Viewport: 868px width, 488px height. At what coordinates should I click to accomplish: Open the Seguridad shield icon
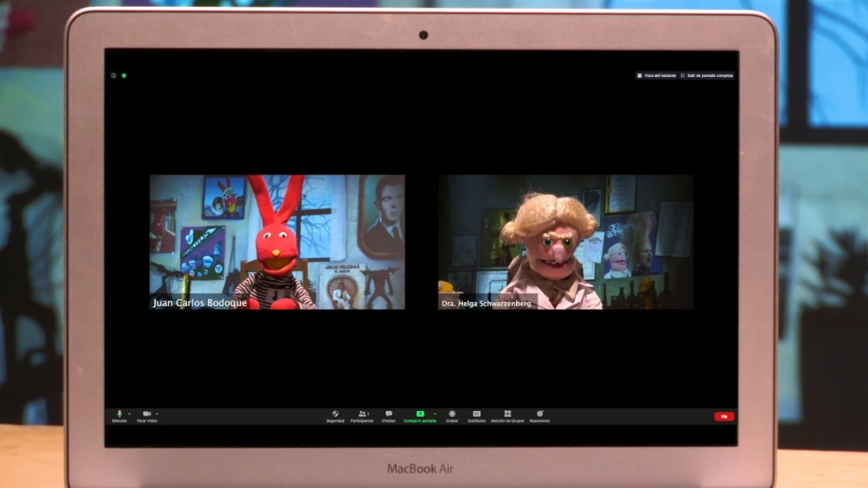[x=335, y=414]
